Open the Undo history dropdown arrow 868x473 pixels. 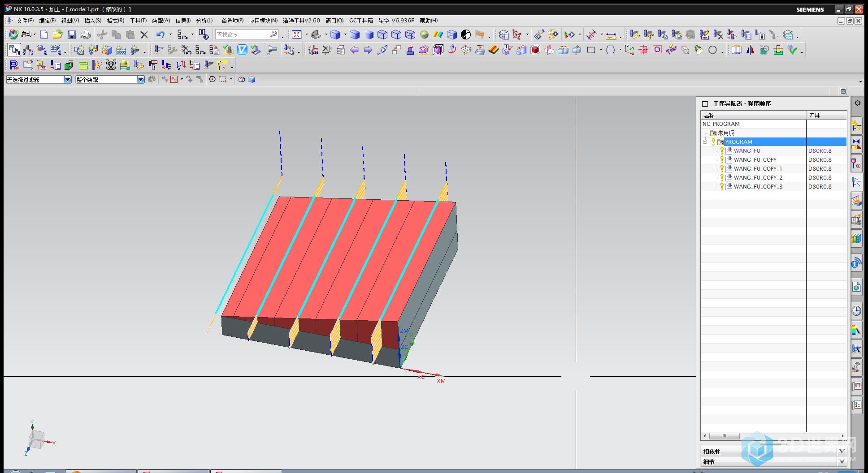(170, 34)
